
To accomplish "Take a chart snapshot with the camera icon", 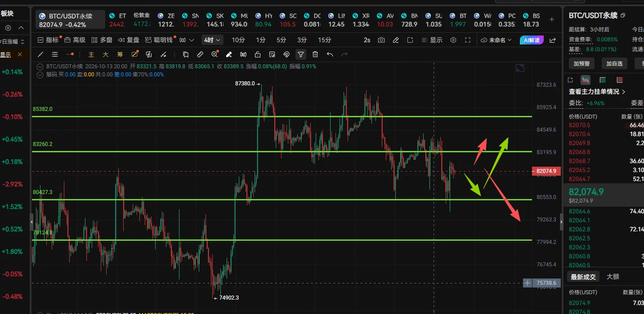I will 381,40.
